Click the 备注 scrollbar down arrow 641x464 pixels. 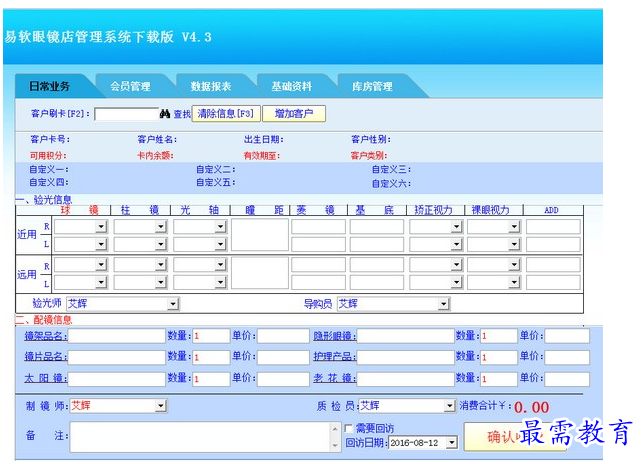335,445
